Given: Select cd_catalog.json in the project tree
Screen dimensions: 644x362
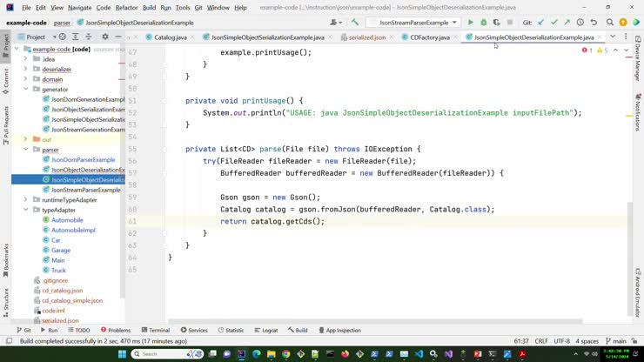Looking at the screenshot, I should pos(63,291).
